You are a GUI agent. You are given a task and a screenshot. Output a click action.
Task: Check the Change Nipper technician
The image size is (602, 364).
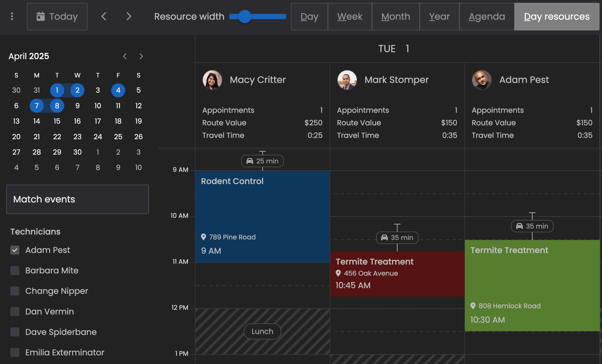15,291
